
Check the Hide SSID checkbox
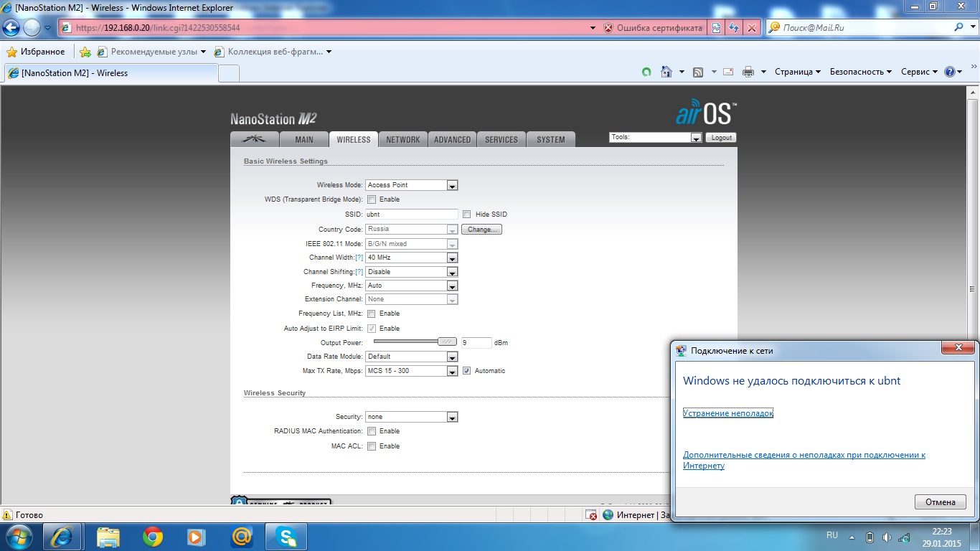[467, 214]
